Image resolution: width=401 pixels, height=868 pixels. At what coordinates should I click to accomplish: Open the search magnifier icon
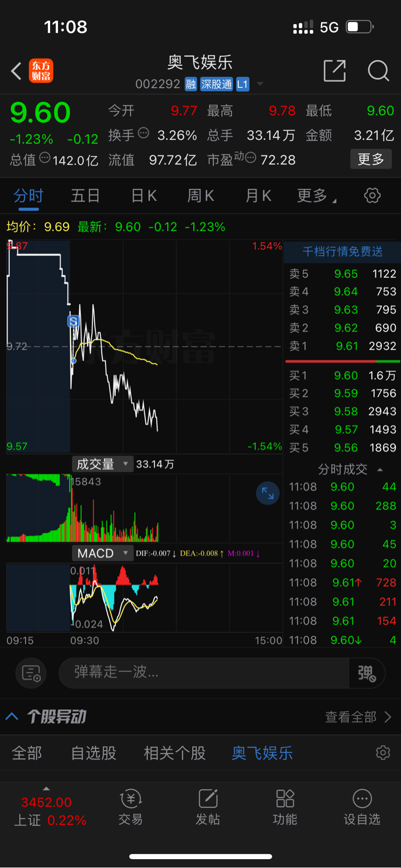[378, 70]
